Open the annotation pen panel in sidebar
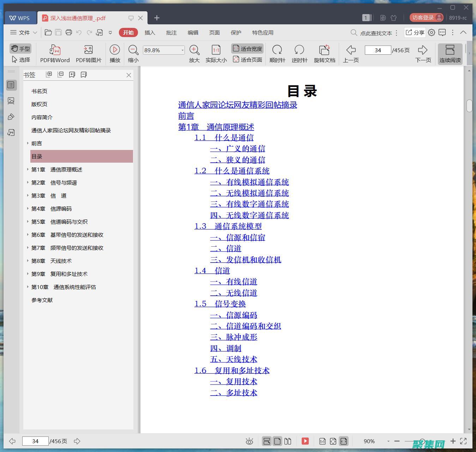The height and width of the screenshot is (452, 476). click(11, 116)
